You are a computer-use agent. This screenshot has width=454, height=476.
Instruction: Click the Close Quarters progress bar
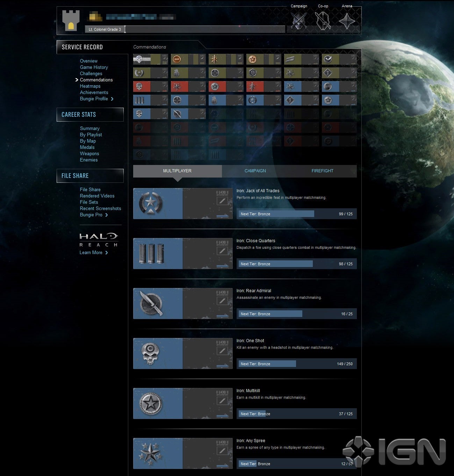coord(297,264)
